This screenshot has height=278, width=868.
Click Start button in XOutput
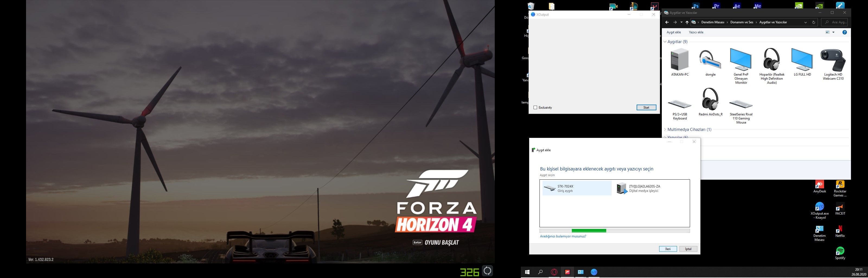(646, 108)
